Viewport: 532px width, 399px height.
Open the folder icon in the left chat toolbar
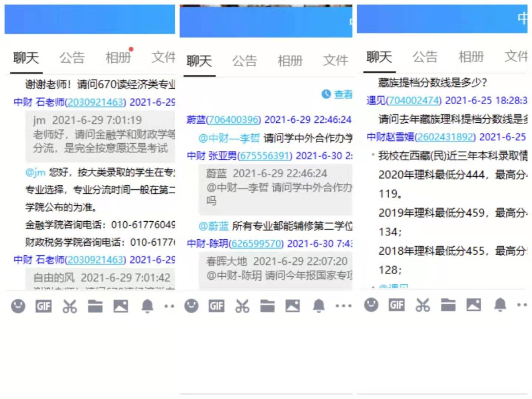[95, 306]
